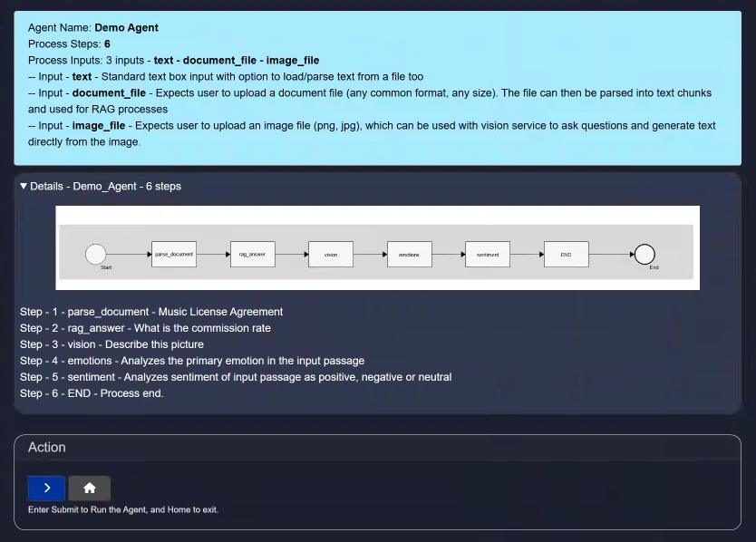Click the final End circle in the flowchart

[645, 255]
